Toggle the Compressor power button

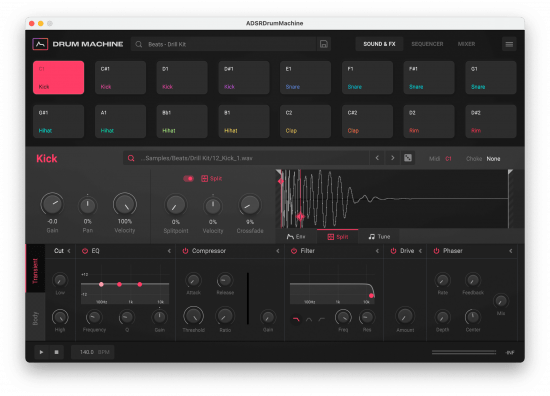tap(185, 251)
